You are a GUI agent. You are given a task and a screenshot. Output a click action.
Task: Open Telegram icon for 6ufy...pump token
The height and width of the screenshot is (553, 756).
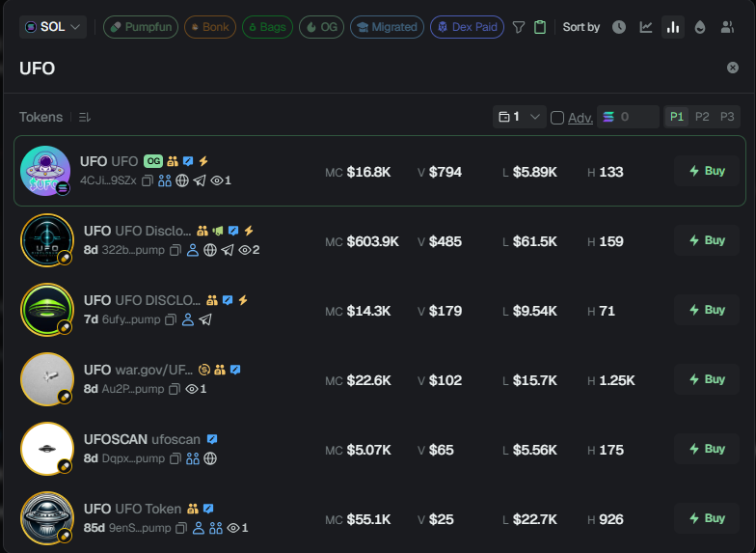pyautogui.click(x=205, y=319)
